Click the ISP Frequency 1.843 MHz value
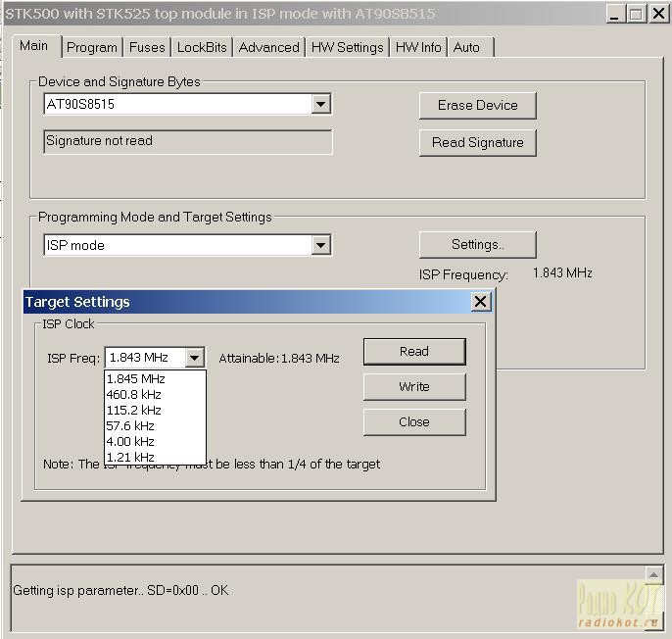 pos(562,272)
